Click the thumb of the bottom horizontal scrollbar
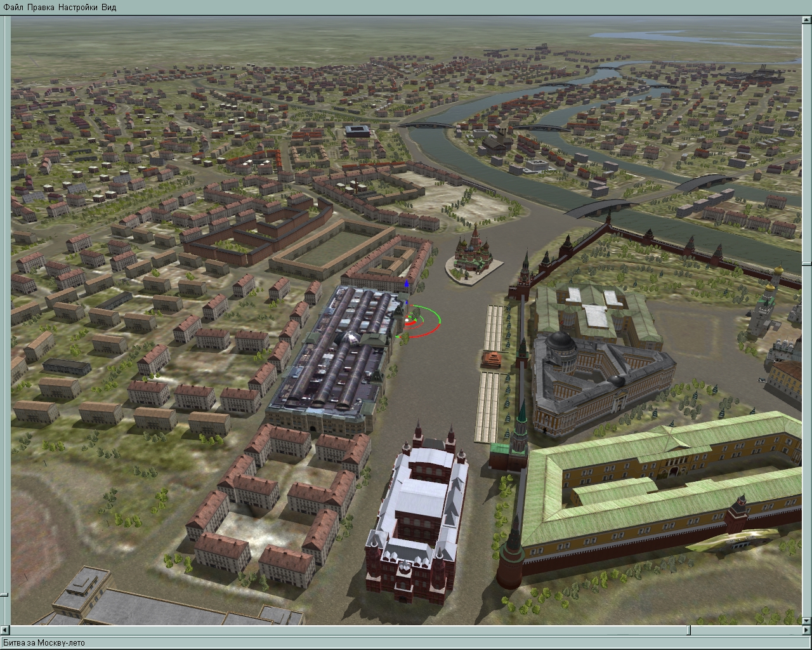 pos(689,630)
